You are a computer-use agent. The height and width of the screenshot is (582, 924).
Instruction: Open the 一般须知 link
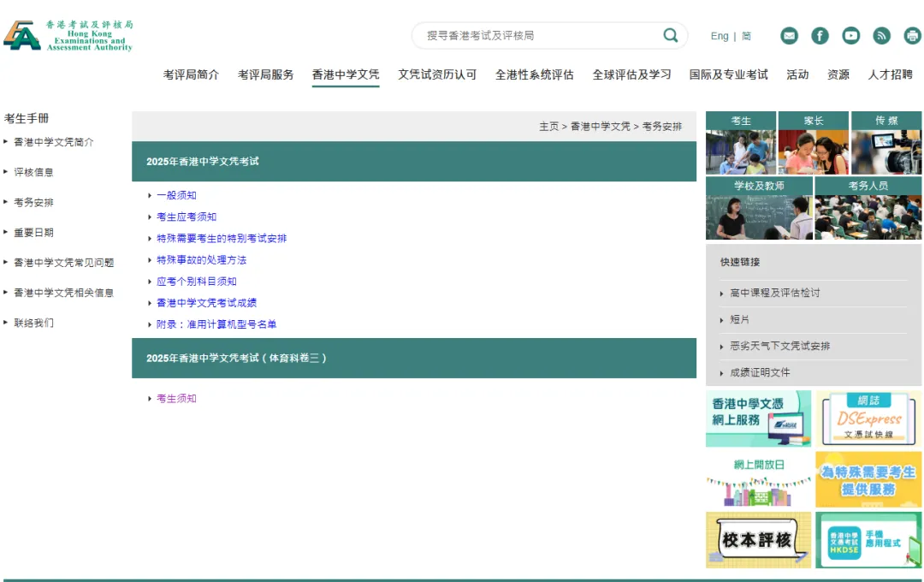[176, 195]
